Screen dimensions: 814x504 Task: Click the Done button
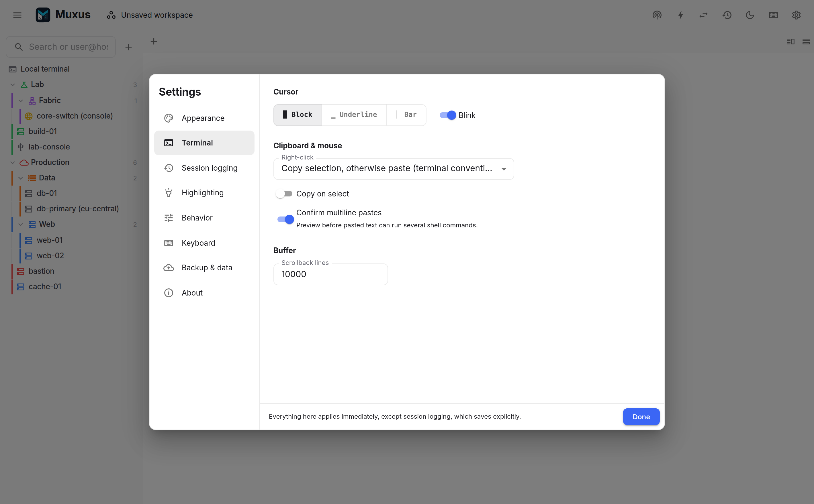pos(641,417)
